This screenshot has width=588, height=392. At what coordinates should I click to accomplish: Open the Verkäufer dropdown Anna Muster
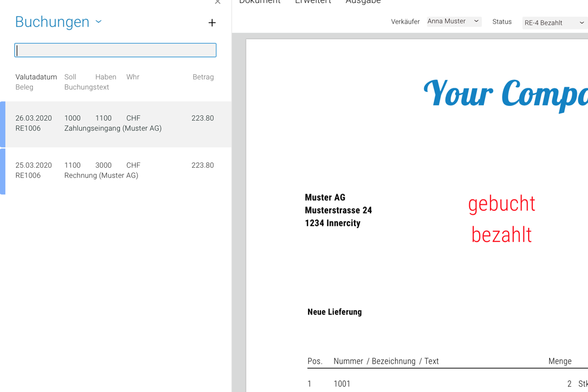453,22
